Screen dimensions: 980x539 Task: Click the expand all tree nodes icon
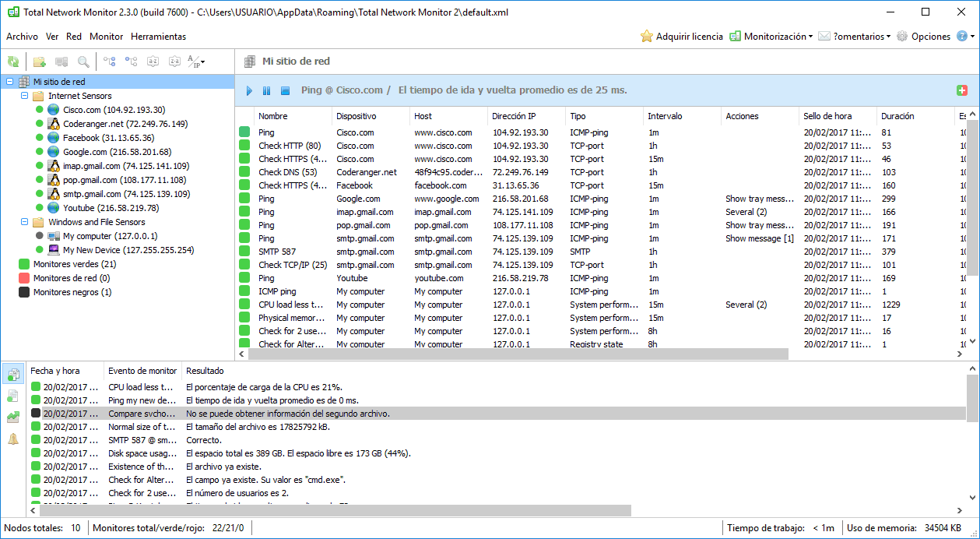[110, 62]
